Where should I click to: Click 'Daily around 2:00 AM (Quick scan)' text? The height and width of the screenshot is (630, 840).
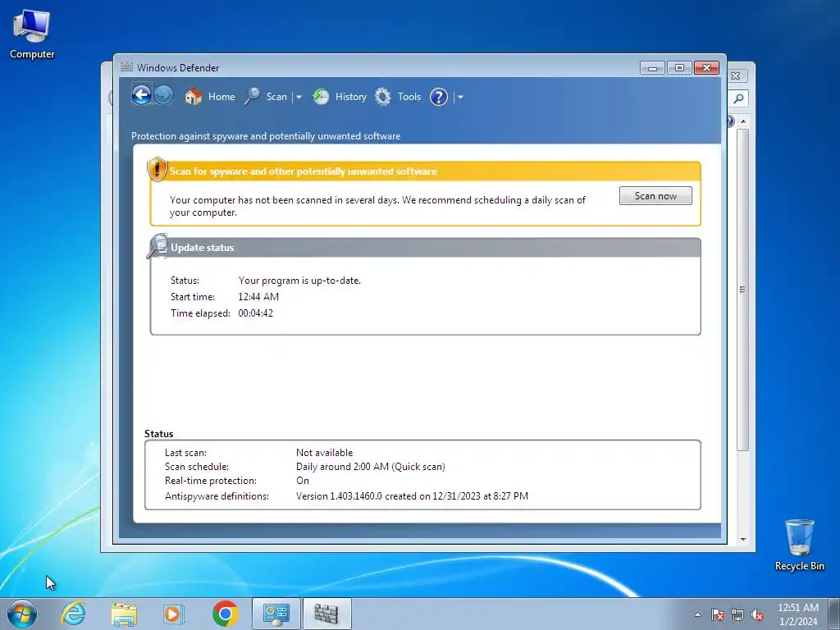[370, 467]
